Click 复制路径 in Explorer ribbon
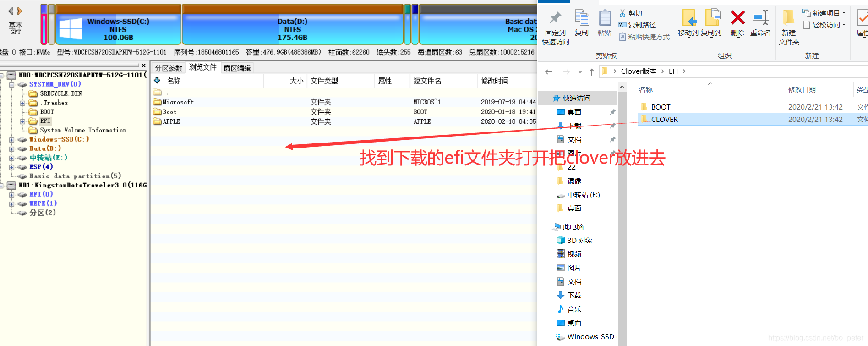Image resolution: width=868 pixels, height=346 pixels. click(x=637, y=25)
